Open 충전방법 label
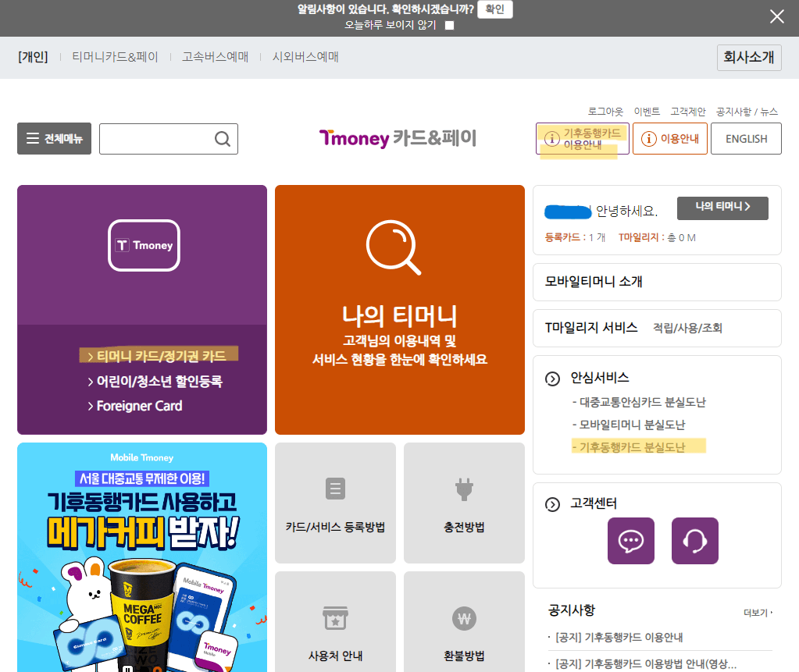Image resolution: width=799 pixels, height=672 pixels. 464,527
